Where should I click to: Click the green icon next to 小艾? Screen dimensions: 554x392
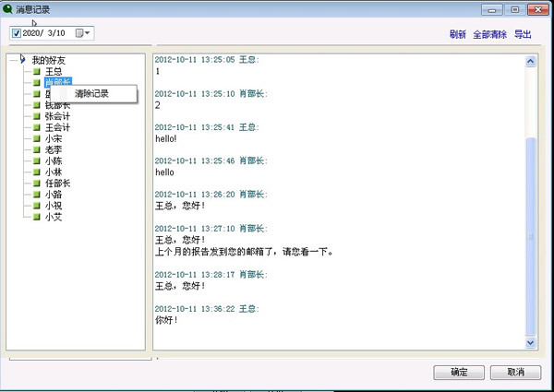38,217
